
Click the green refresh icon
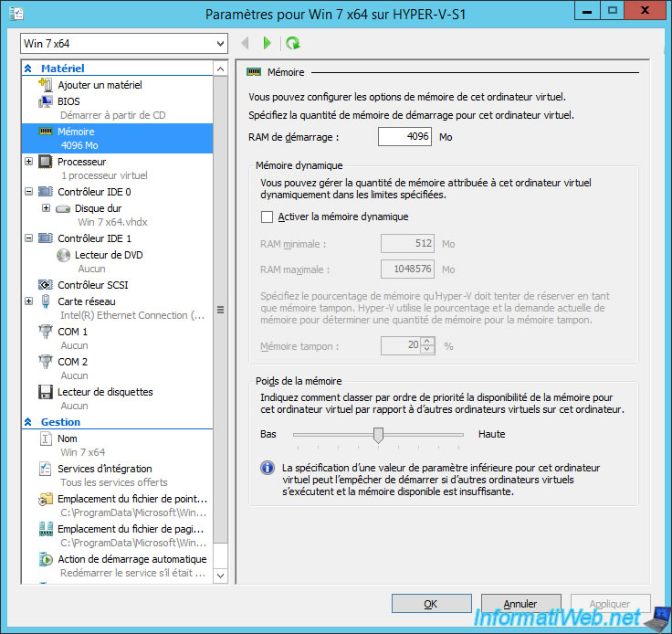[x=293, y=43]
